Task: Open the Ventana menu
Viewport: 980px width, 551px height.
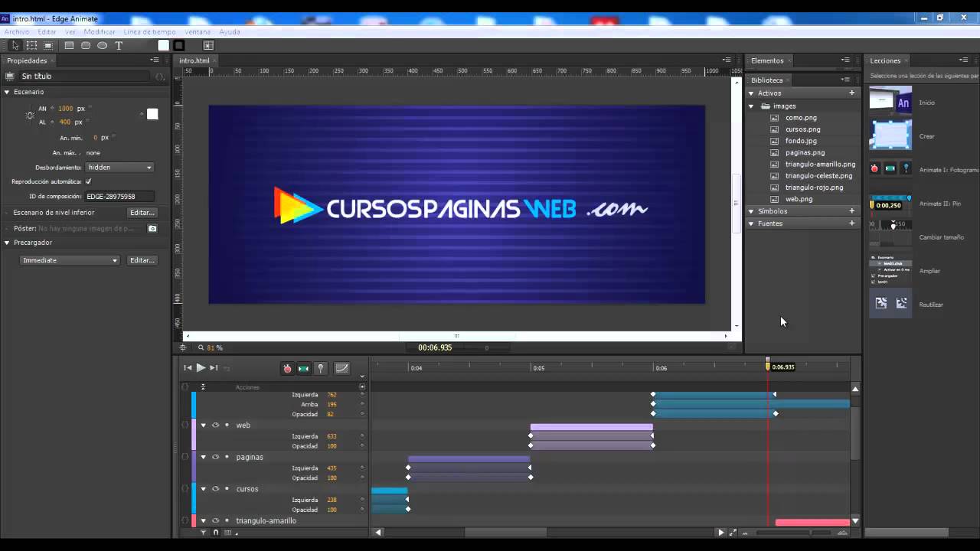Action: click(x=198, y=32)
